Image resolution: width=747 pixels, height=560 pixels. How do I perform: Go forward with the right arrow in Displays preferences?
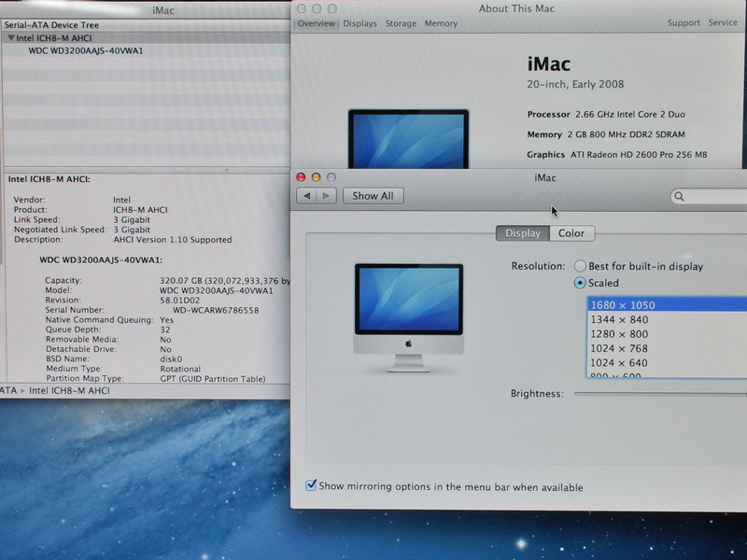click(x=326, y=196)
